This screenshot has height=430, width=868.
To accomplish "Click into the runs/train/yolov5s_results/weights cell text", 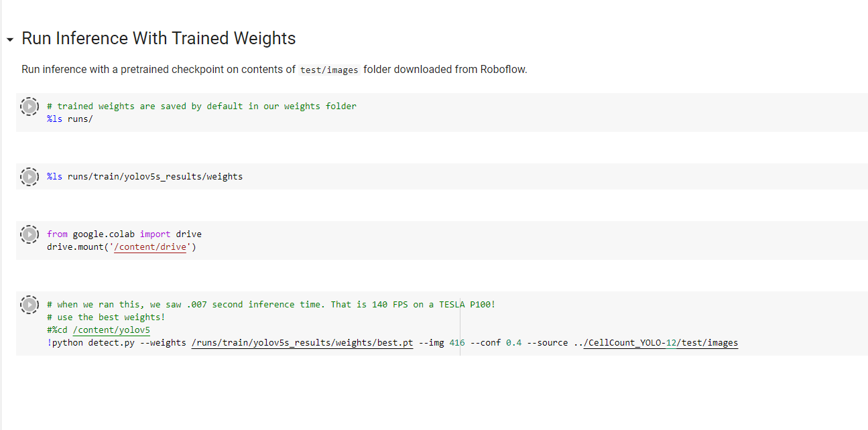I will [145, 177].
